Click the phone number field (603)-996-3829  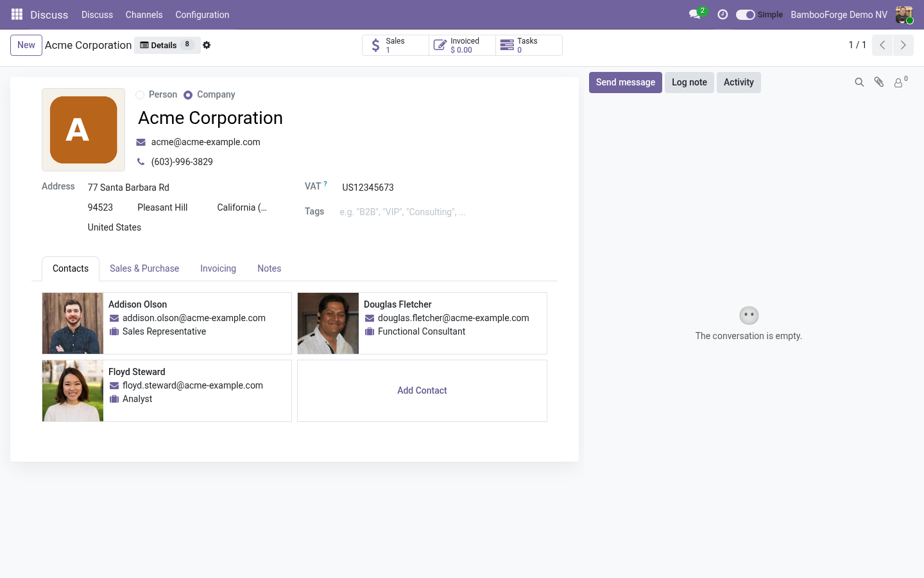pos(182,162)
